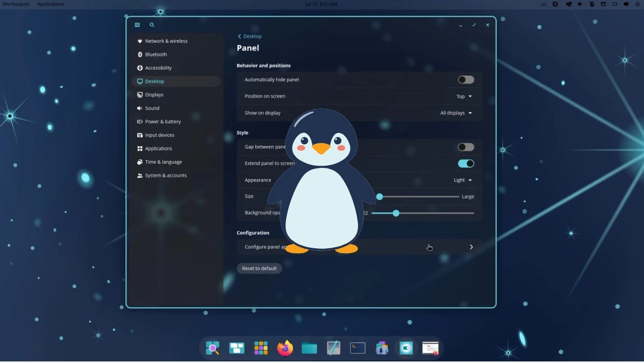Open the power menu in top panel

coord(638,4)
